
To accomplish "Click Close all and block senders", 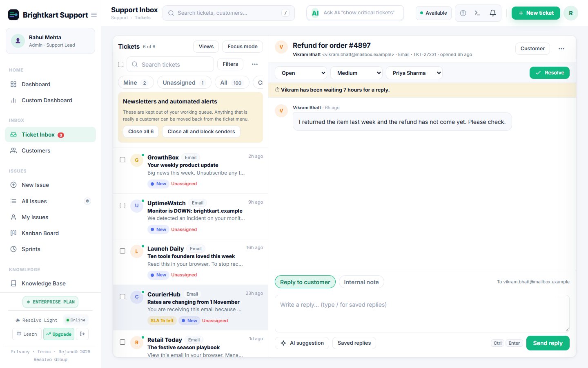I will pyautogui.click(x=201, y=132).
